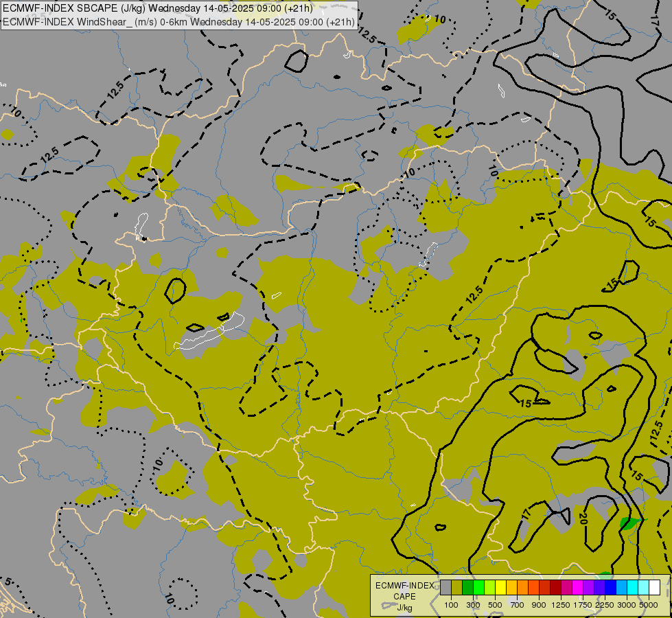Viewport: 672px width, 618px height.
Task: Select the pure yellow legend swatch
Action: click(500, 588)
